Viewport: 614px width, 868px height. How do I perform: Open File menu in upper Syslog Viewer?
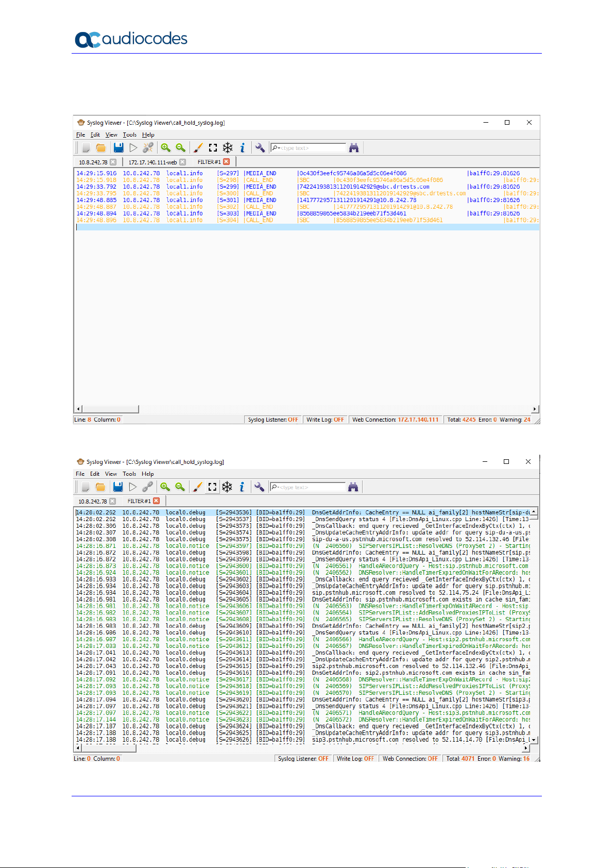click(x=81, y=135)
